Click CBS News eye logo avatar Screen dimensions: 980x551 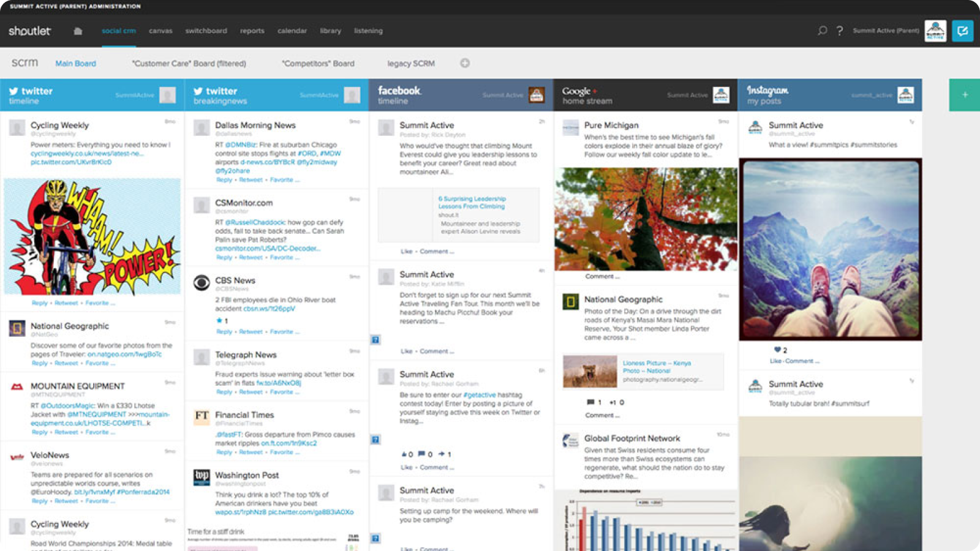(202, 283)
